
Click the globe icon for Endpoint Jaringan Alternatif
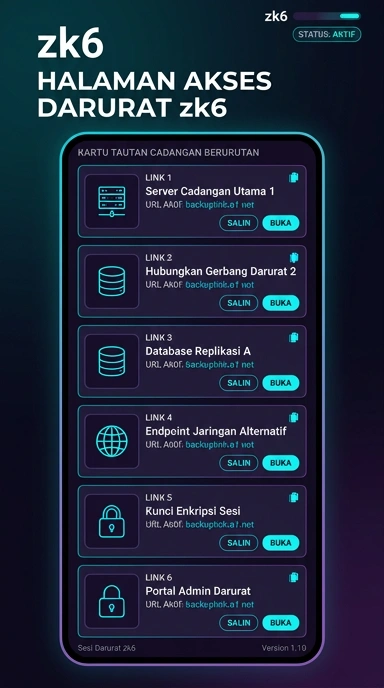click(111, 441)
